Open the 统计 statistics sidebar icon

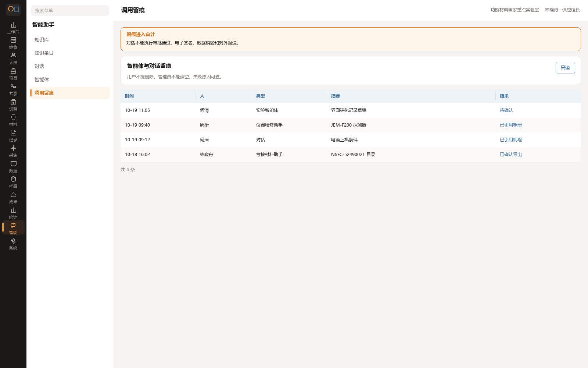pyautogui.click(x=13, y=213)
